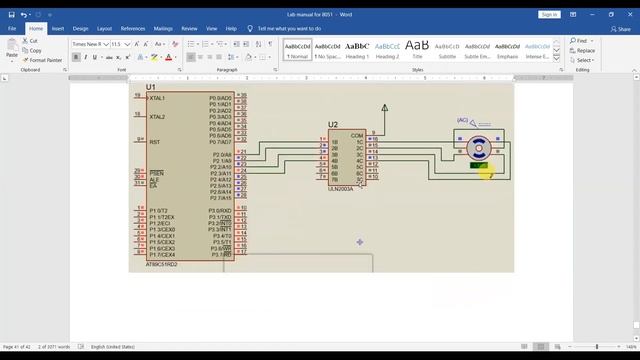Image resolution: width=640 pixels, height=360 pixels.
Task: Click the Numbering list icon
Action: (205, 44)
